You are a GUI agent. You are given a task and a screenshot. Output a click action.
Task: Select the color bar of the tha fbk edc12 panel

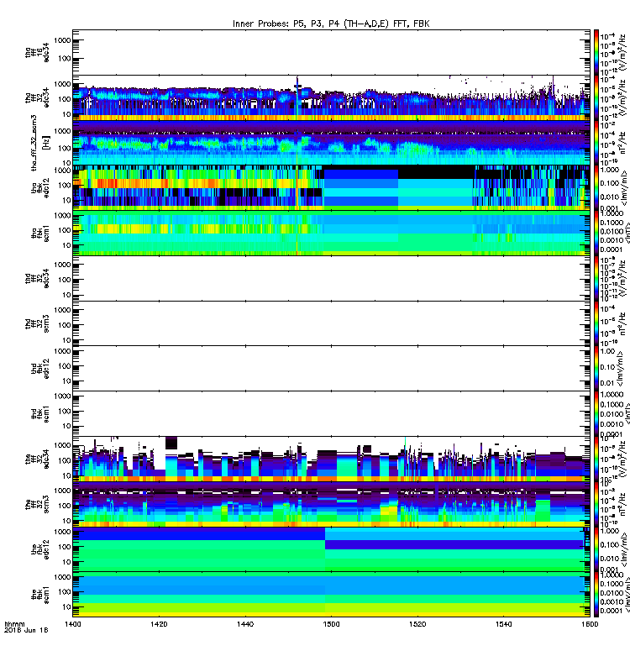point(596,188)
